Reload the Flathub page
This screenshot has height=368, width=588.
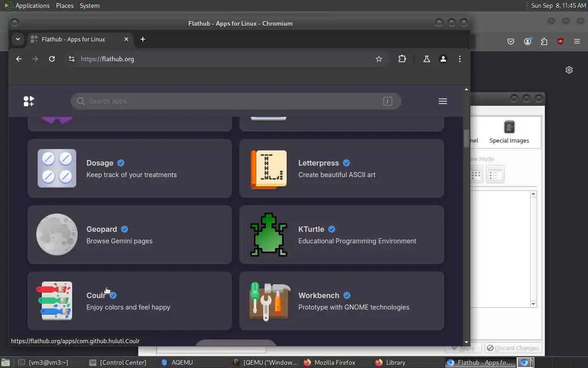52,59
